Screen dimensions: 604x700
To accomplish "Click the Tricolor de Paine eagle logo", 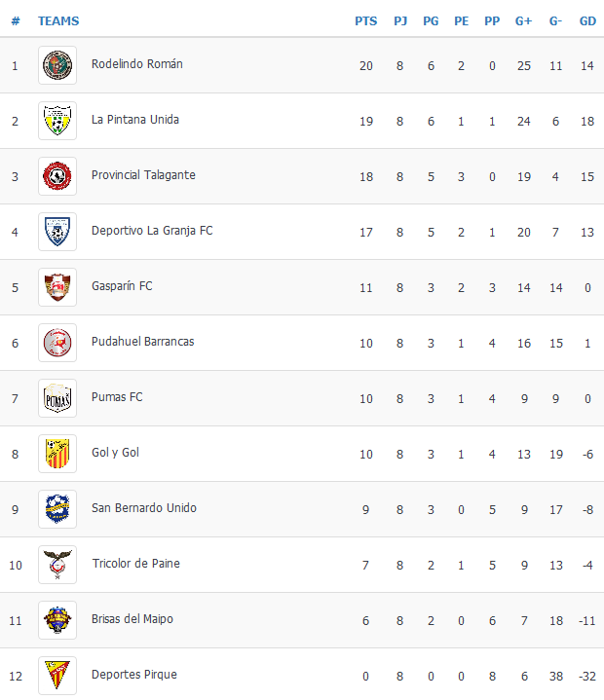I will [x=57, y=565].
